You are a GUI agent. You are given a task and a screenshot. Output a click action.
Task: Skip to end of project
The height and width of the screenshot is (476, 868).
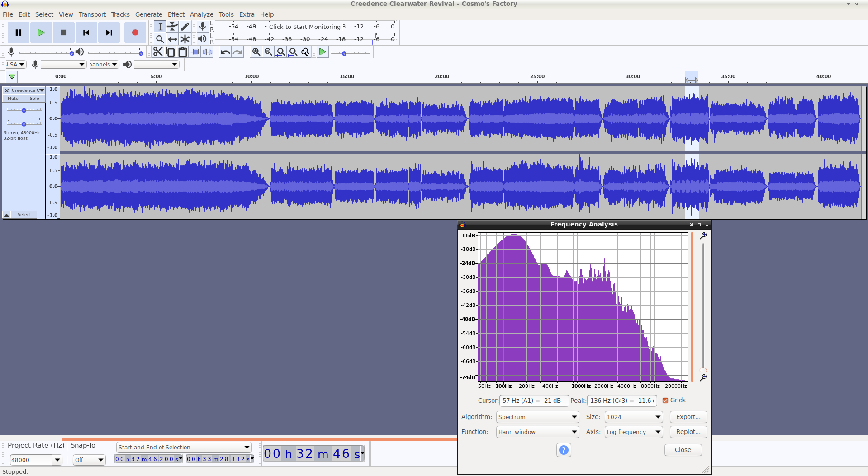coord(109,33)
